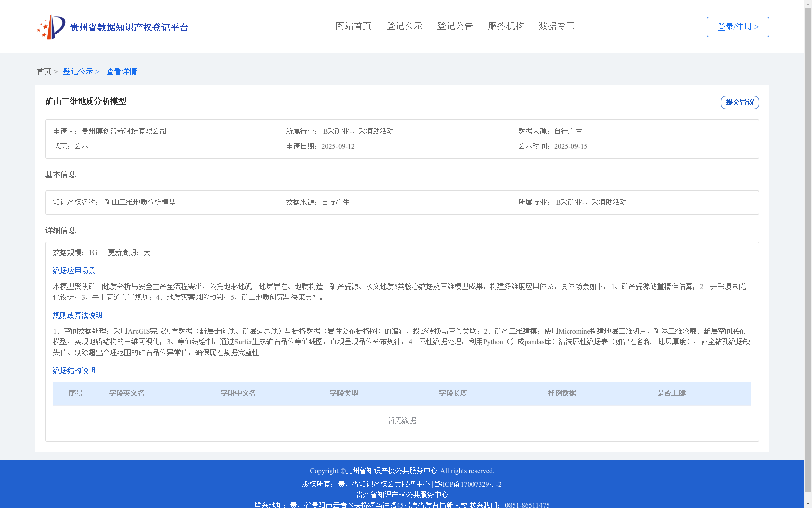The width and height of the screenshot is (812, 508).
Task: Click the 数据结构说明 subheading
Action: [74, 371]
